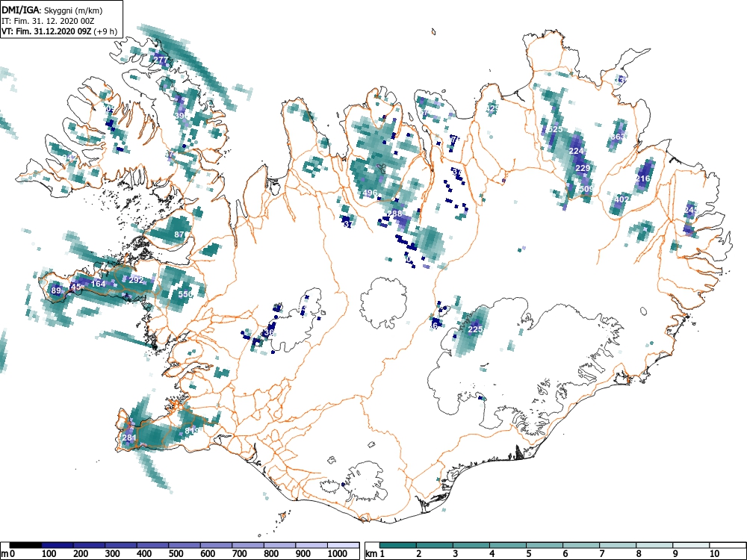747x560 pixels.
Task: Click the 819 visibility value on the map
Action: [x=192, y=431]
